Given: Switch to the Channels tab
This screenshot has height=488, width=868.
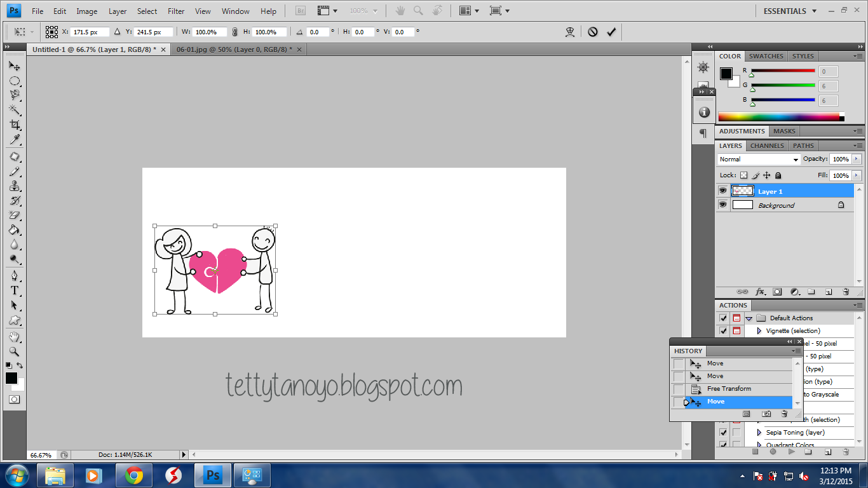Looking at the screenshot, I should 767,146.
